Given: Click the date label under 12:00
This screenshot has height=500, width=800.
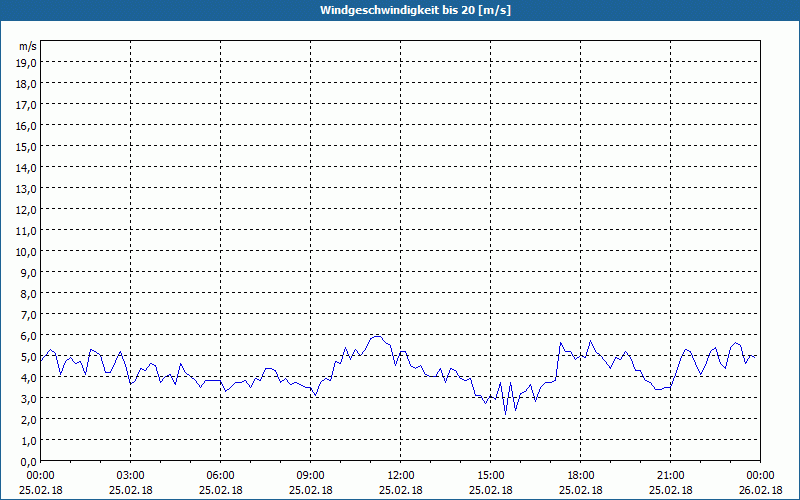Looking at the screenshot, I should coord(401,490).
